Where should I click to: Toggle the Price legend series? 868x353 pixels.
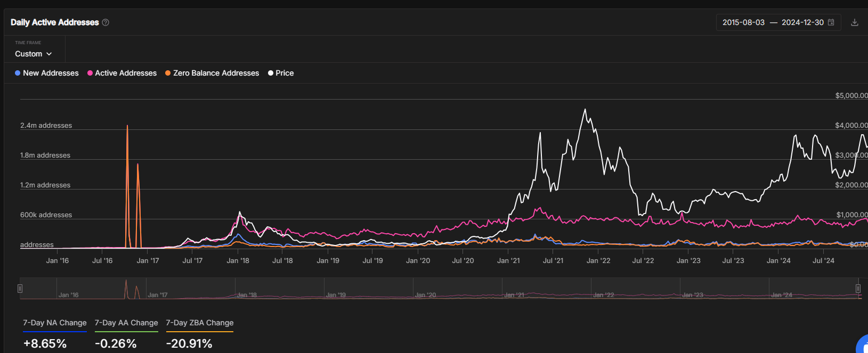point(281,73)
